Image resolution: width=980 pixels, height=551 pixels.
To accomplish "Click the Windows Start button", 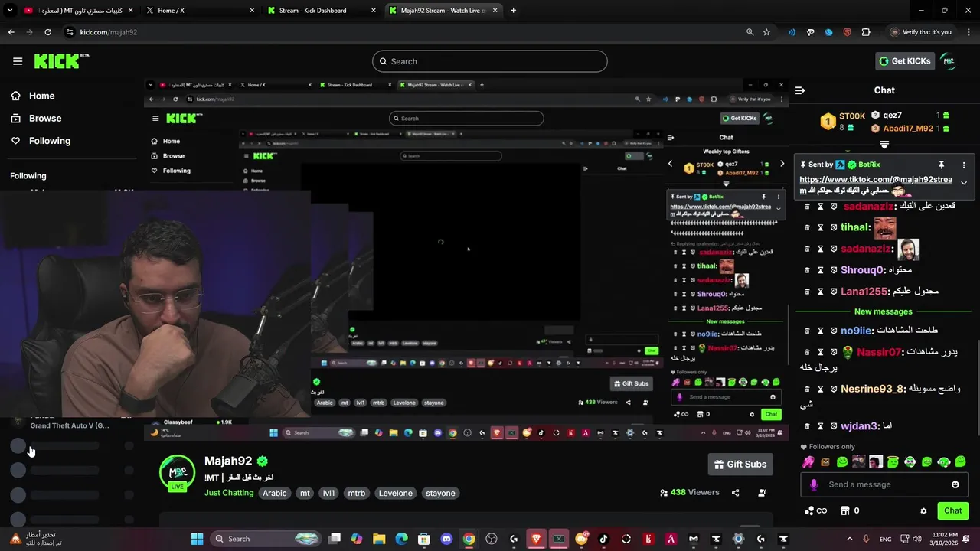I will (x=197, y=539).
